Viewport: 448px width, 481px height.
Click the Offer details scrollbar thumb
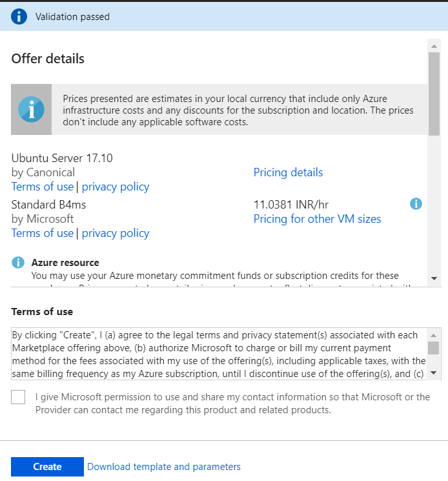(x=434, y=94)
